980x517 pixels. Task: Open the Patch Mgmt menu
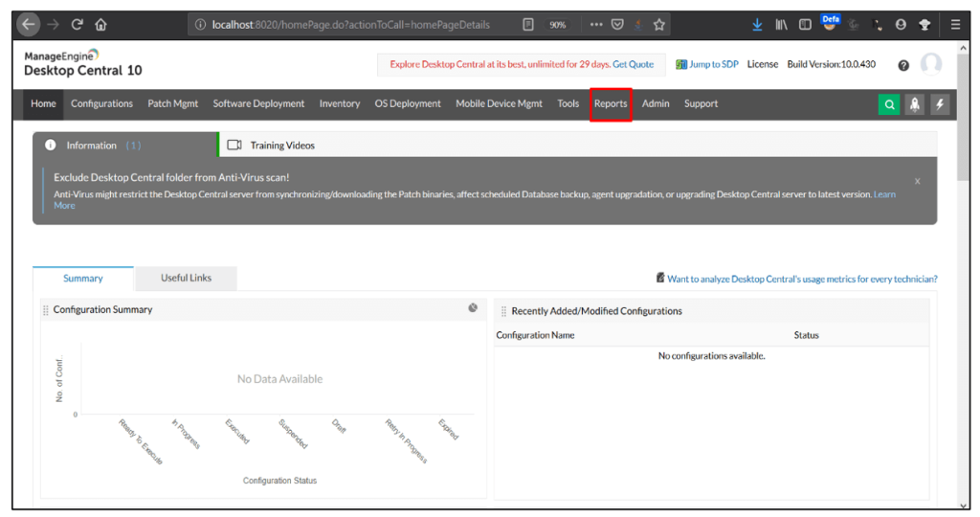172,103
